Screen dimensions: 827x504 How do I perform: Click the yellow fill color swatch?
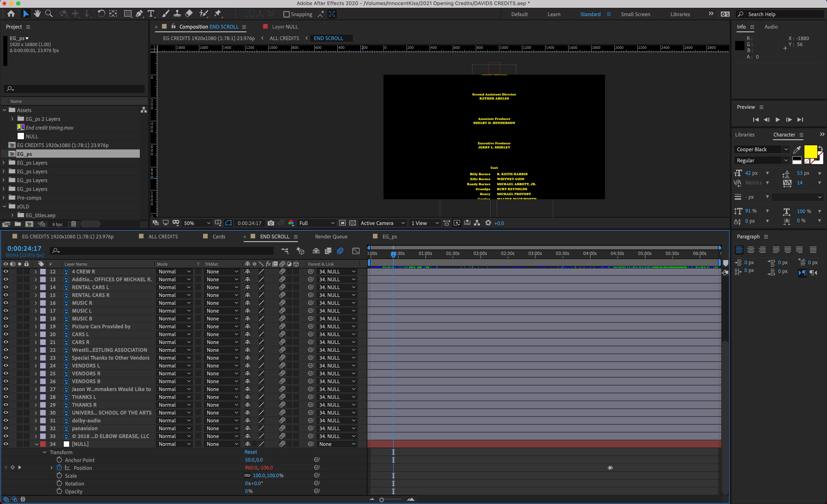click(x=810, y=152)
